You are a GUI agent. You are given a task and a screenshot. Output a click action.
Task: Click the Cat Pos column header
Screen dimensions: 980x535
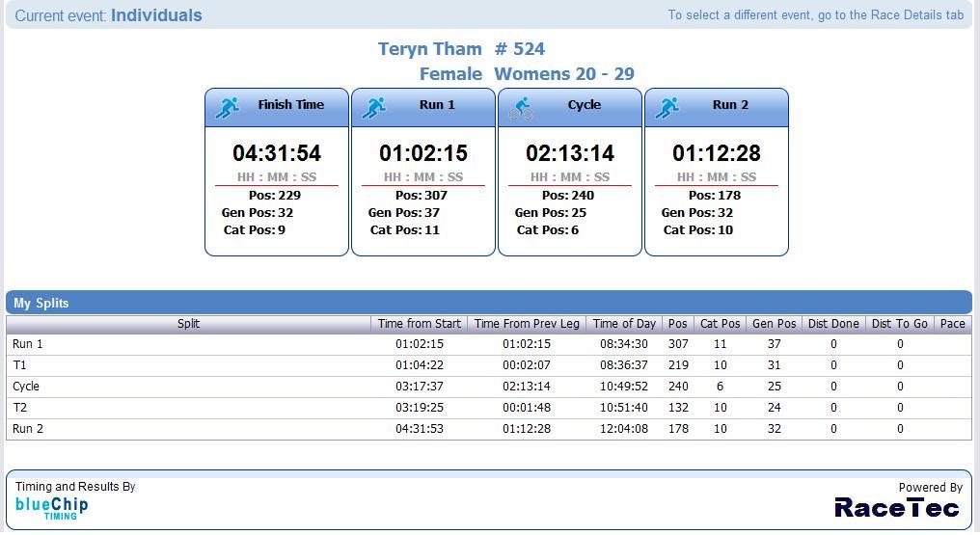pos(720,324)
